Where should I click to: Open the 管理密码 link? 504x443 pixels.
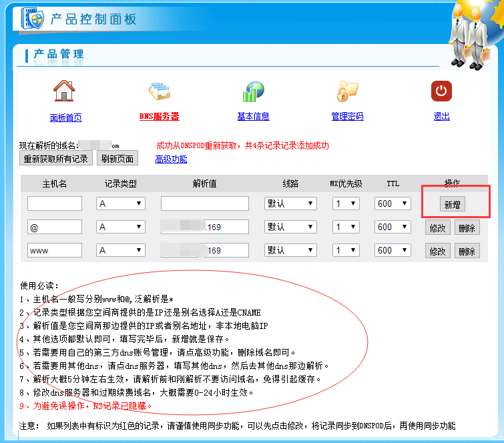[x=347, y=117]
